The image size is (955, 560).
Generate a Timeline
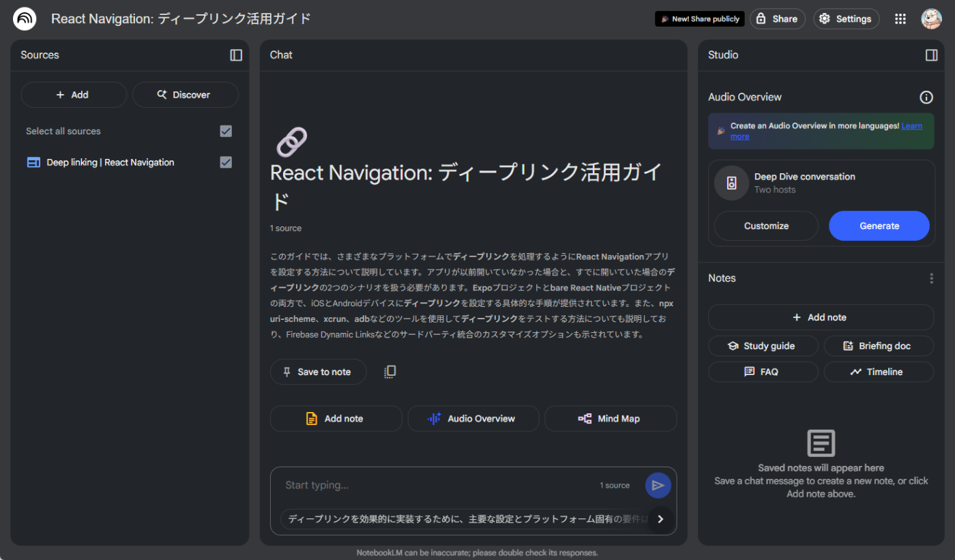pos(879,372)
